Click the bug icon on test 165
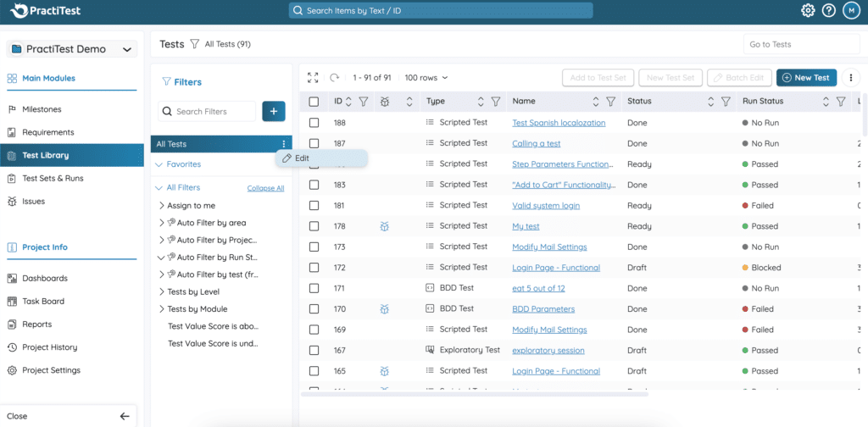This screenshot has height=427, width=868. tap(385, 371)
